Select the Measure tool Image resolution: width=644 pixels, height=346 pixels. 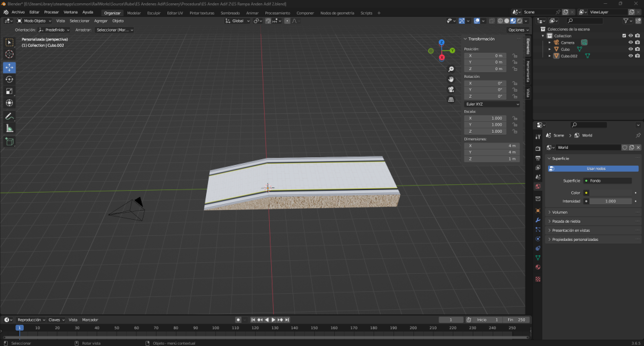[10, 128]
